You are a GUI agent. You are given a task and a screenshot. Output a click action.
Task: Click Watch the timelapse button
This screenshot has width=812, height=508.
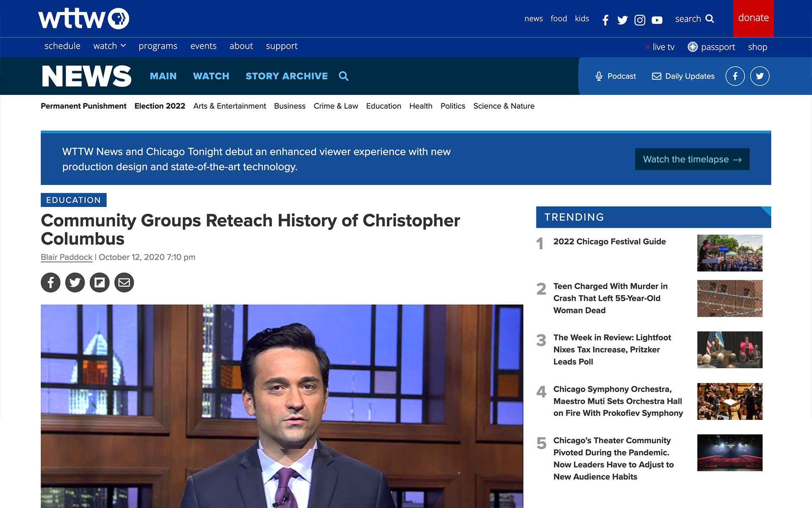(692, 159)
